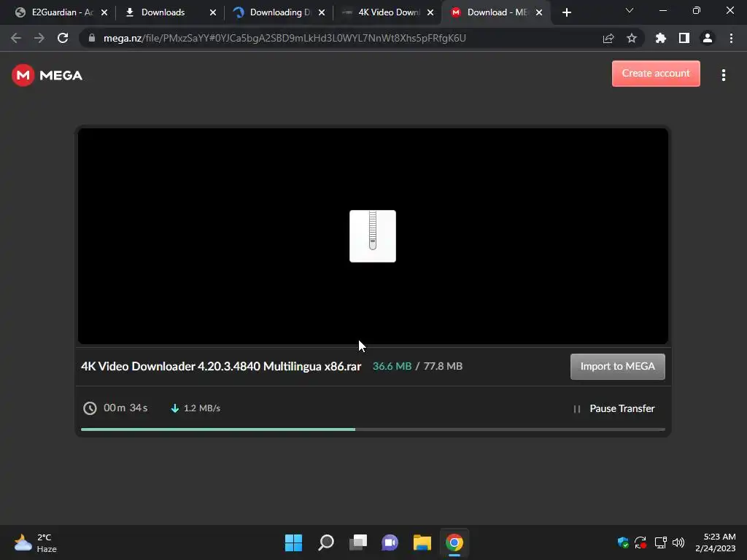The width and height of the screenshot is (747, 560).
Task: Close the 4K Video Downl tab
Action: click(x=430, y=12)
